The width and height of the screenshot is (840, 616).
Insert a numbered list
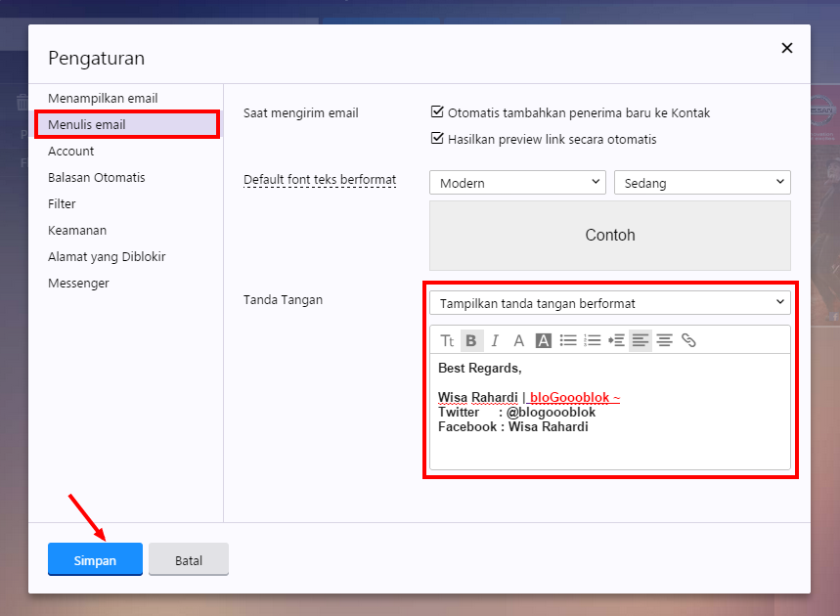pos(592,340)
